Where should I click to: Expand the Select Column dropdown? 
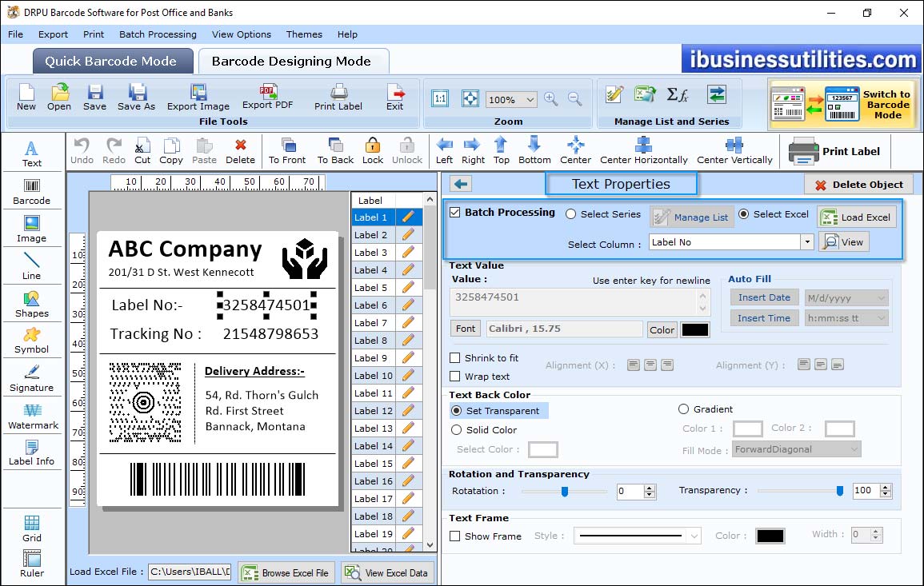806,242
